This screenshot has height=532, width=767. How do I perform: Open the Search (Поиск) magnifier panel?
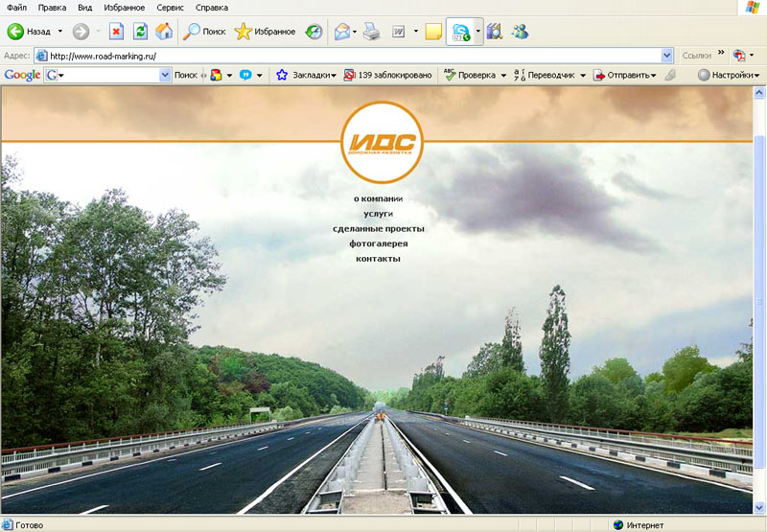[204, 32]
